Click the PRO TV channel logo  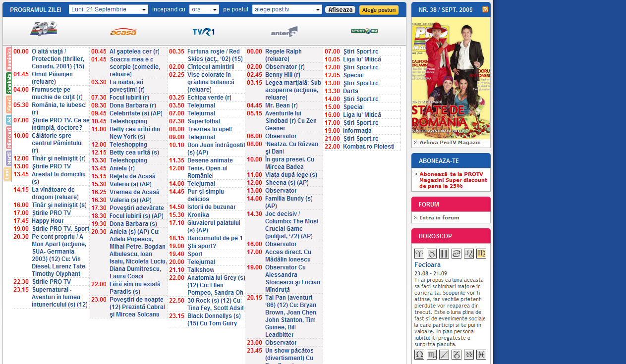[44, 29]
